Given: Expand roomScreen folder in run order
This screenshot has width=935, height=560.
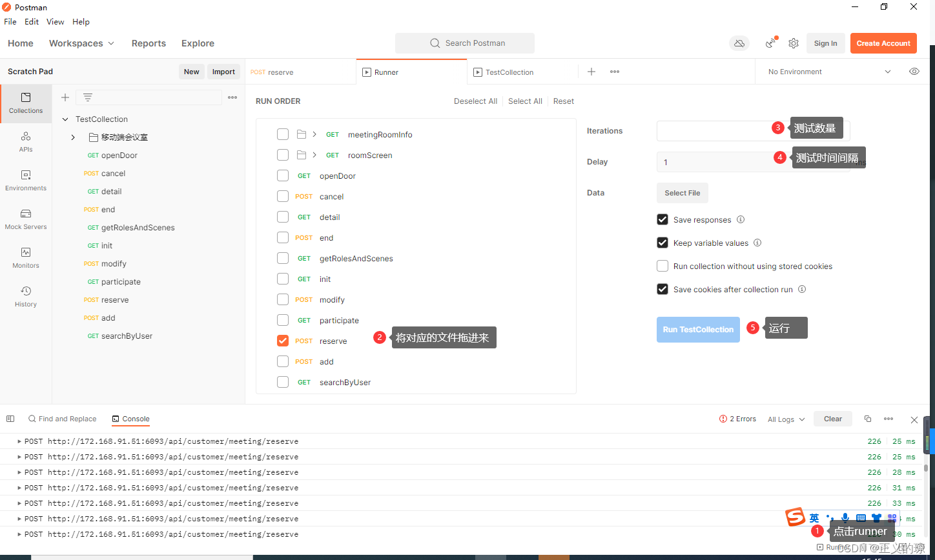Looking at the screenshot, I should (x=314, y=155).
